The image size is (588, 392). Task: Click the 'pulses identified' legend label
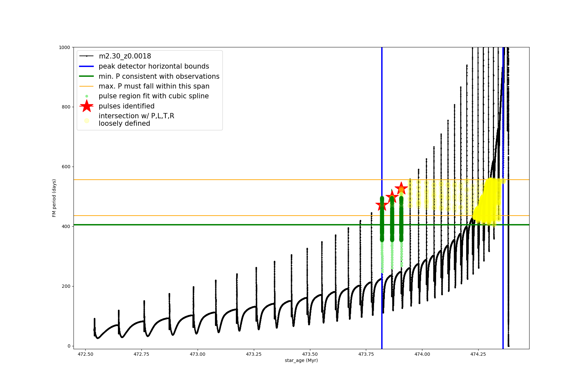(x=126, y=106)
